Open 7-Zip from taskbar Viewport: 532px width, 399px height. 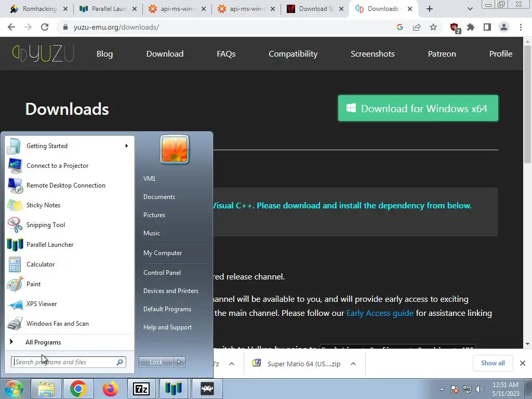[141, 389]
